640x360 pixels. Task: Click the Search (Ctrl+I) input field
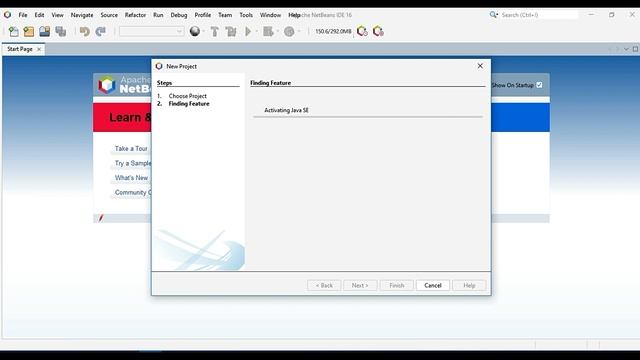coord(539,15)
